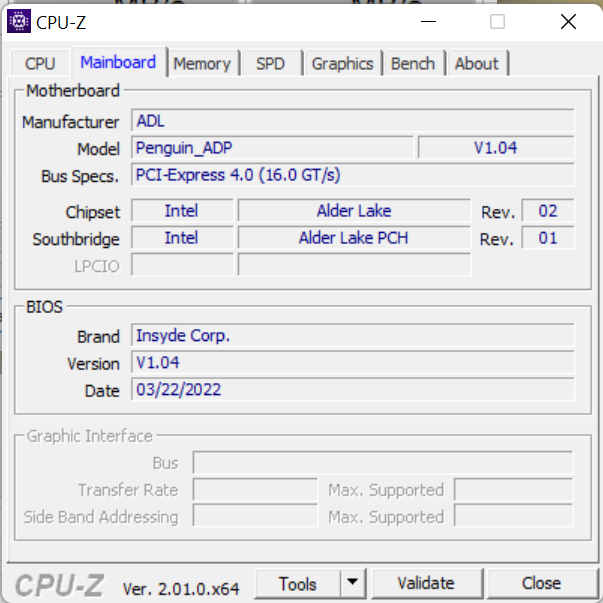Viewport: 603px width, 603px height.
Task: Click the empty Graphic Interface Bus field
Action: click(383, 463)
